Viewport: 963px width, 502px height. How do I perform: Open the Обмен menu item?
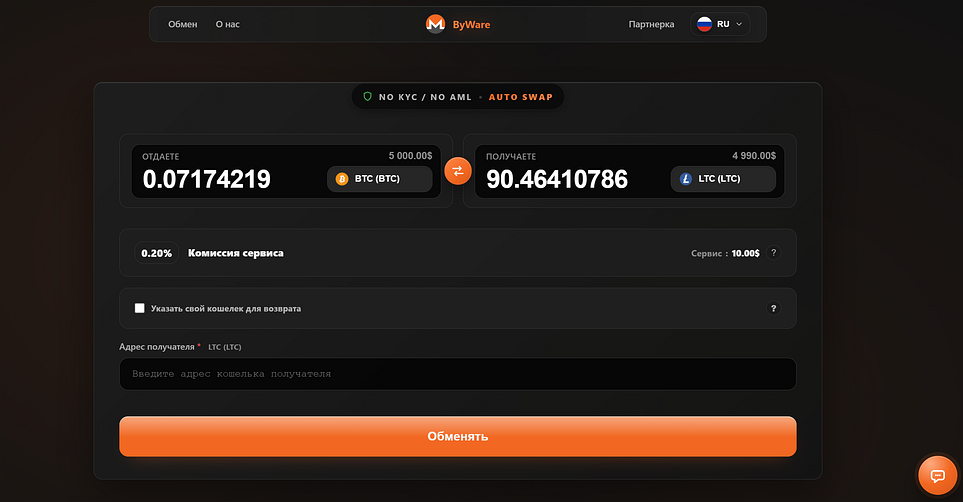point(183,24)
